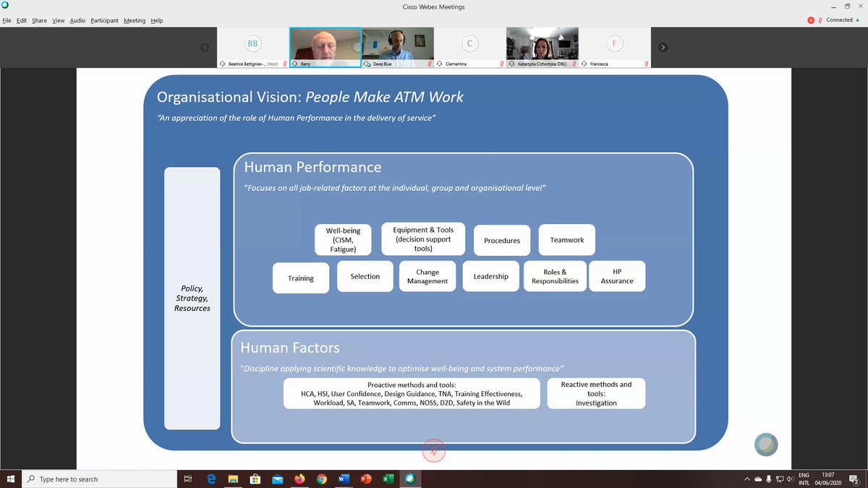
Task: Expand hidden system tray icons
Action: coord(747,479)
